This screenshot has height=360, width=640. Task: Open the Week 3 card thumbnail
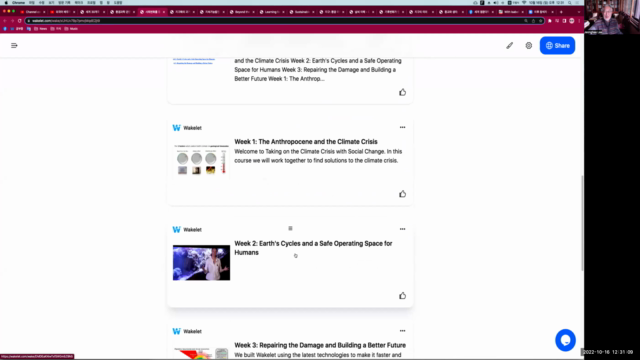coord(201,353)
